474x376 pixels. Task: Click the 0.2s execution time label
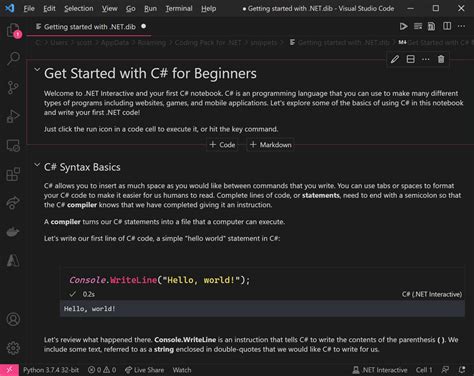pyautogui.click(x=89, y=294)
